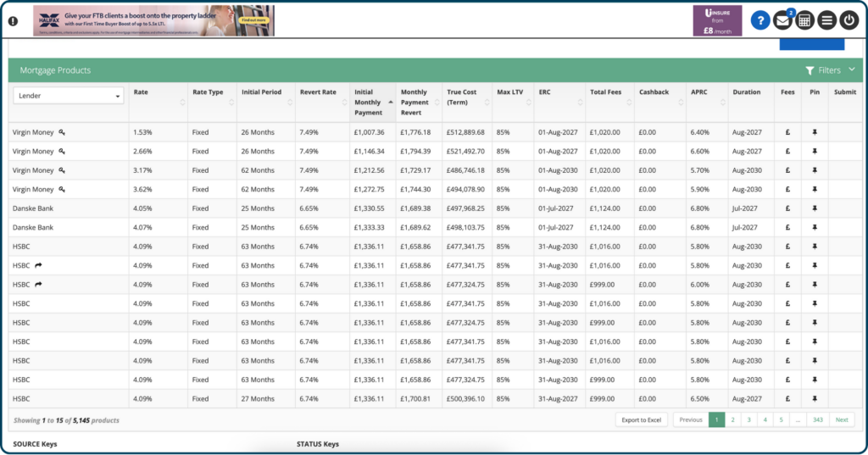Sort by Cashback column arrows
Image resolution: width=868 pixels, height=455 pixels.
(x=681, y=103)
